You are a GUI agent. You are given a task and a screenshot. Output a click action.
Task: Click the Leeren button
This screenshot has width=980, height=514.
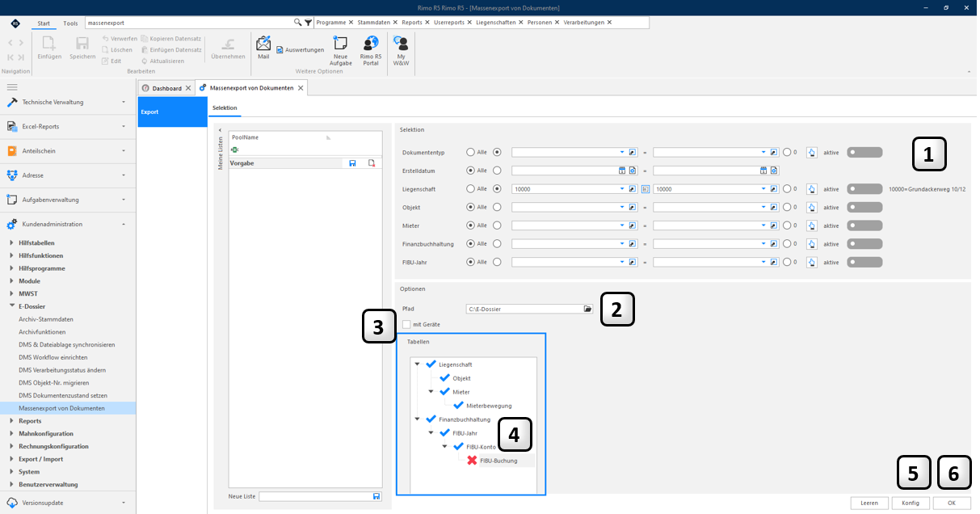coord(869,503)
